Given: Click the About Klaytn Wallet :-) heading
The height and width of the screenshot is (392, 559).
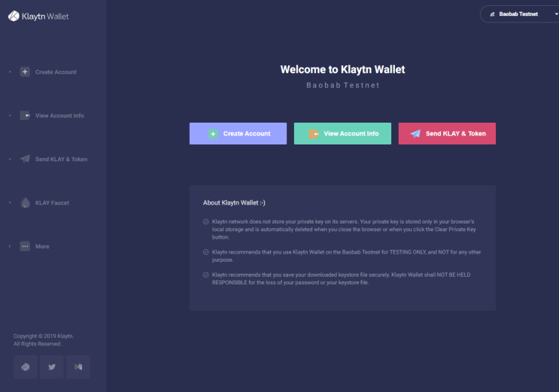Looking at the screenshot, I should pos(234,202).
